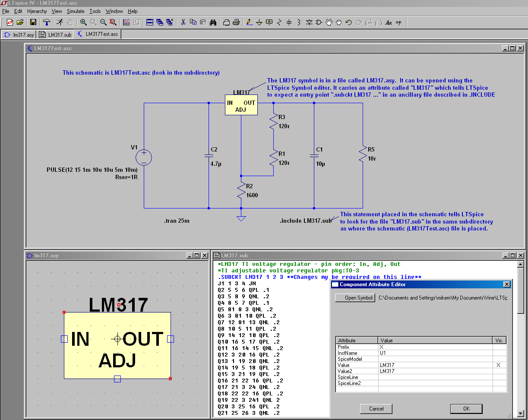The image size is (528, 420).
Task: Toggle visibility of the Prefix attribute
Action: click(499, 347)
